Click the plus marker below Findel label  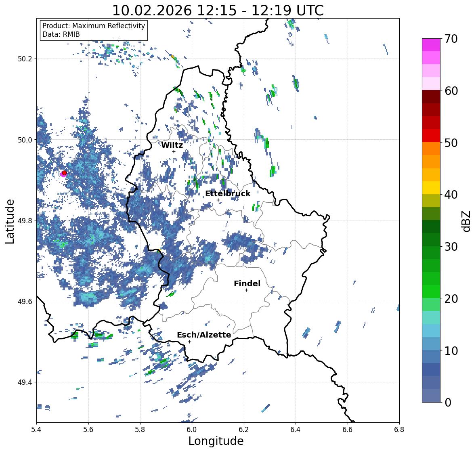click(247, 290)
